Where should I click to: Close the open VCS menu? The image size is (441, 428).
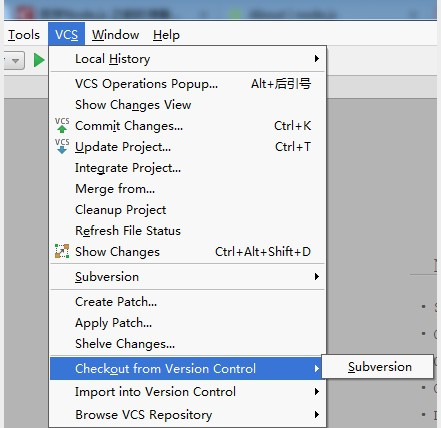coord(66,35)
